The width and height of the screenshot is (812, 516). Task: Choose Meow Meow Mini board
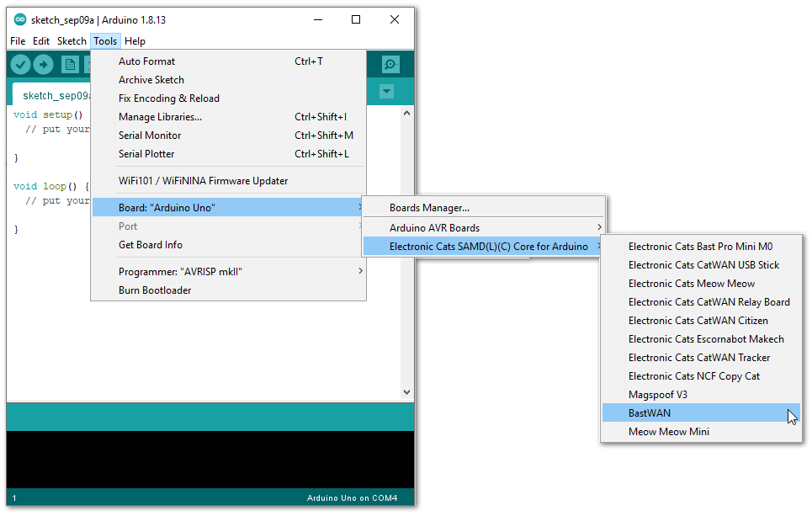tap(701, 432)
